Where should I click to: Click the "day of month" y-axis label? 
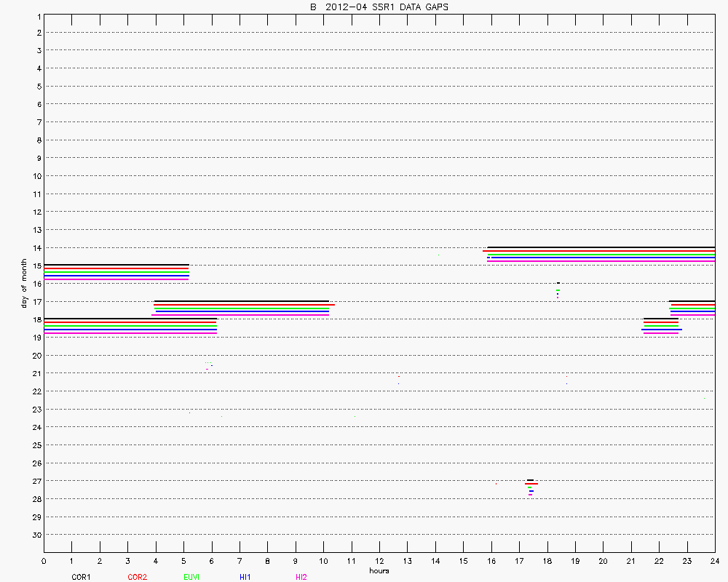pos(24,283)
